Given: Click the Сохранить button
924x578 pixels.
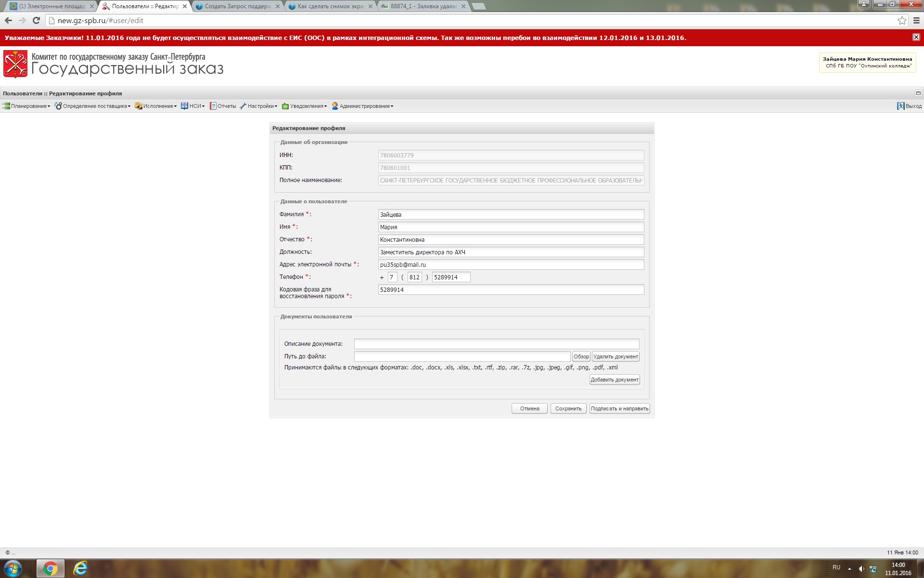Looking at the screenshot, I should [568, 408].
